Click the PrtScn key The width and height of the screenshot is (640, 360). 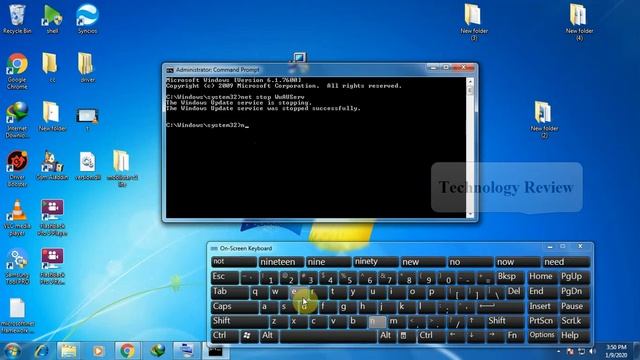click(x=542, y=321)
